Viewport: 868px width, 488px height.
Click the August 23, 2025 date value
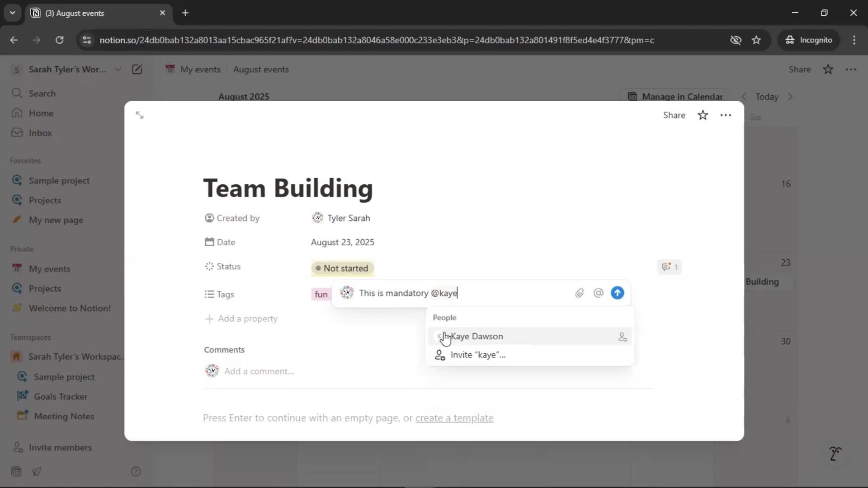342,242
